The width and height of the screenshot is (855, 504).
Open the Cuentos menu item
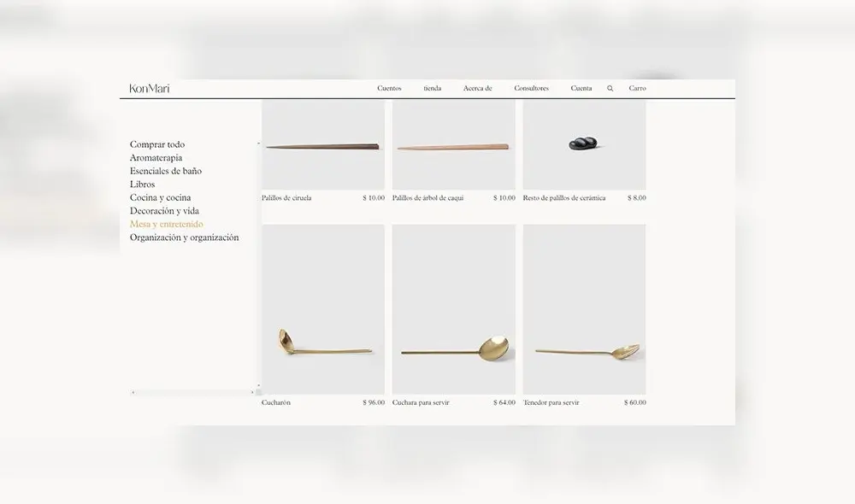(x=389, y=89)
